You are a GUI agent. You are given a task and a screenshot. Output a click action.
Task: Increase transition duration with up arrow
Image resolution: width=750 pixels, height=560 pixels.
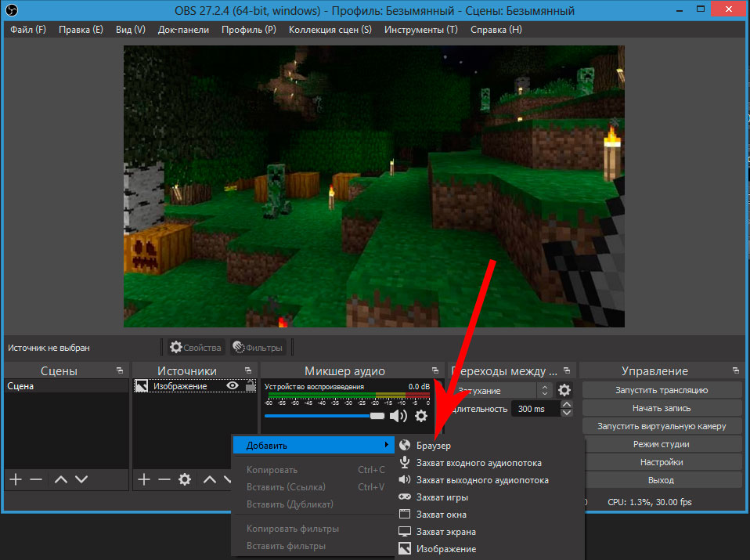(x=567, y=404)
